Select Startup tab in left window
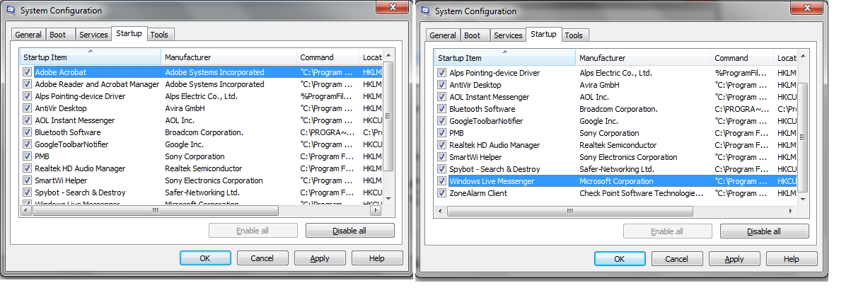 tap(129, 33)
